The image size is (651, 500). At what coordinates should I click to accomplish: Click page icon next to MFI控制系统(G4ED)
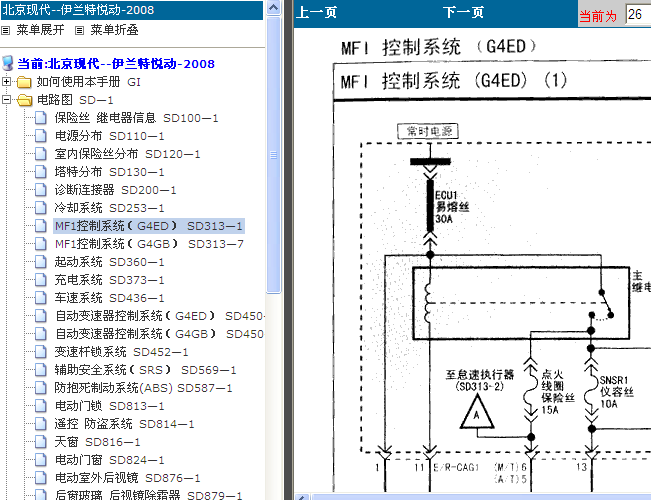41,226
